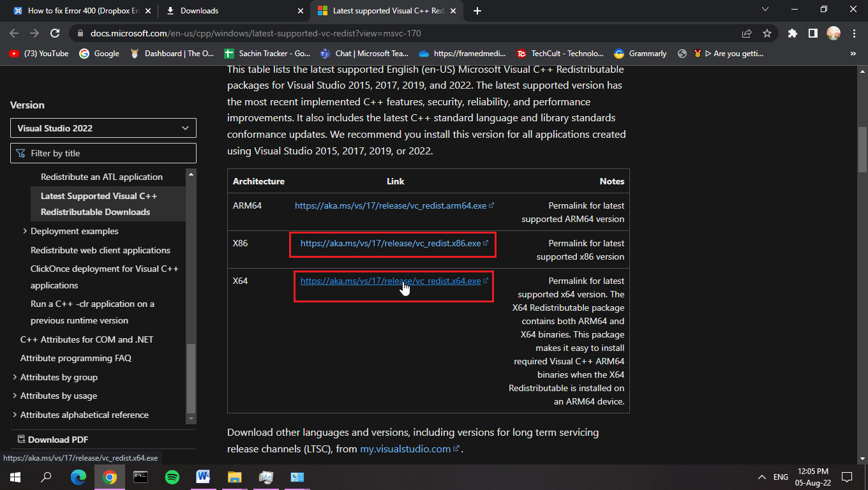Open Microsoft Word from the taskbar
The height and width of the screenshot is (490, 868).
pyautogui.click(x=203, y=477)
